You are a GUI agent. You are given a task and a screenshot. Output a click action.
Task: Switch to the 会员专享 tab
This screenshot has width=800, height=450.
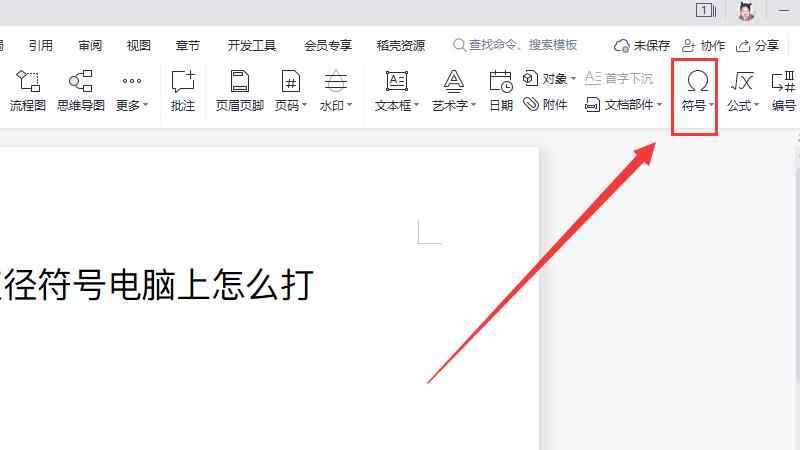328,46
